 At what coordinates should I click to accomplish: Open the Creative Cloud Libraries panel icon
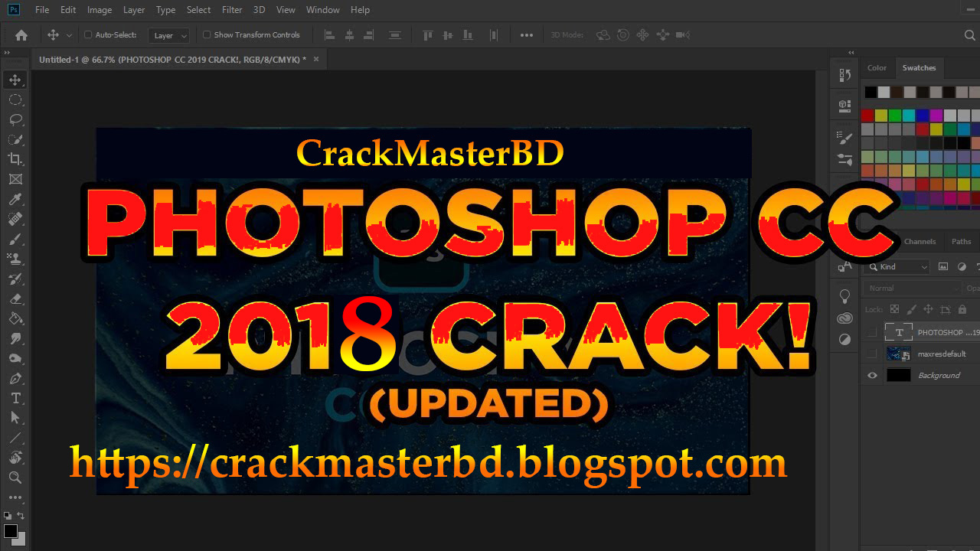845,318
